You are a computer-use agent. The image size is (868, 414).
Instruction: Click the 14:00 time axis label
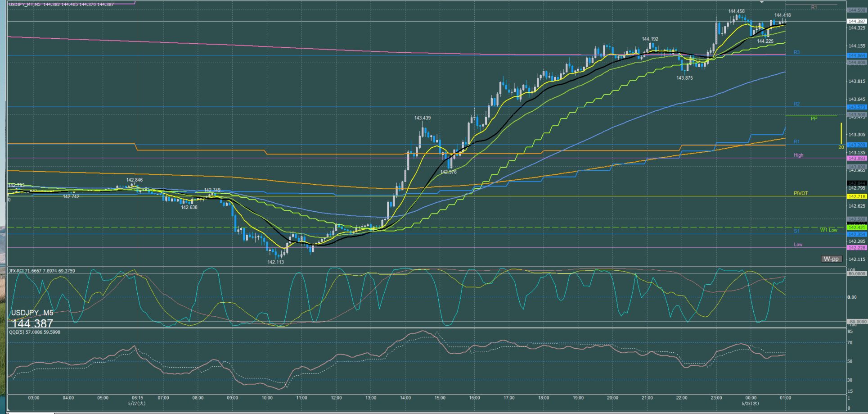405,398
